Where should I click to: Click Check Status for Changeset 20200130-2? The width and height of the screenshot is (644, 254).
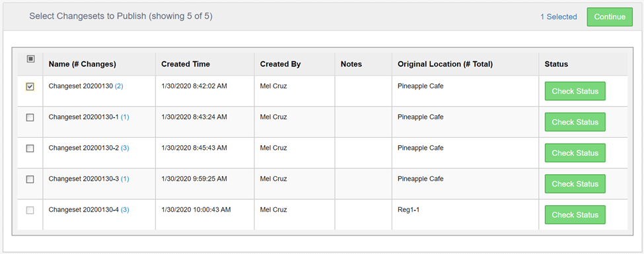(575, 153)
